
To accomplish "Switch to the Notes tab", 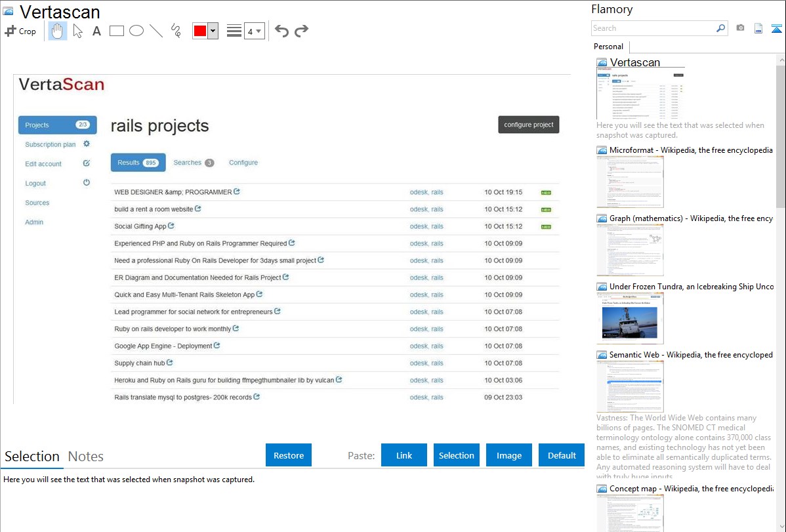I will (x=86, y=457).
